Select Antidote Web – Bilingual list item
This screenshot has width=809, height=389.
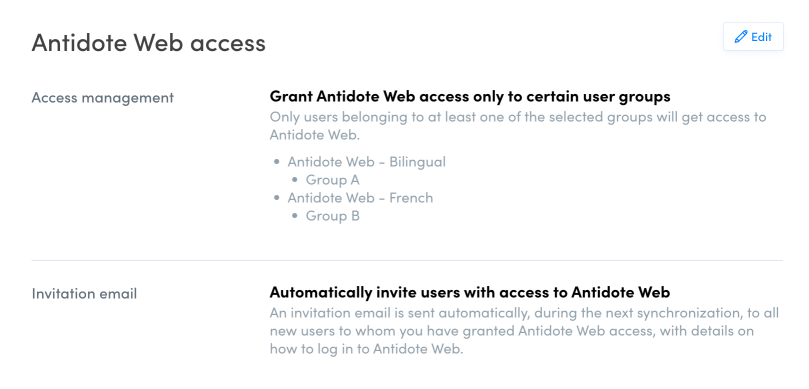click(366, 162)
